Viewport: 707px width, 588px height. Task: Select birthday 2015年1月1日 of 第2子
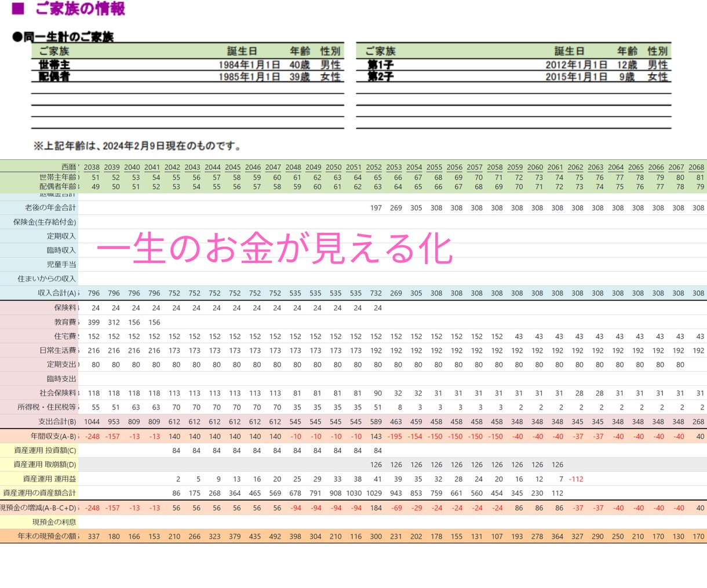tap(576, 76)
